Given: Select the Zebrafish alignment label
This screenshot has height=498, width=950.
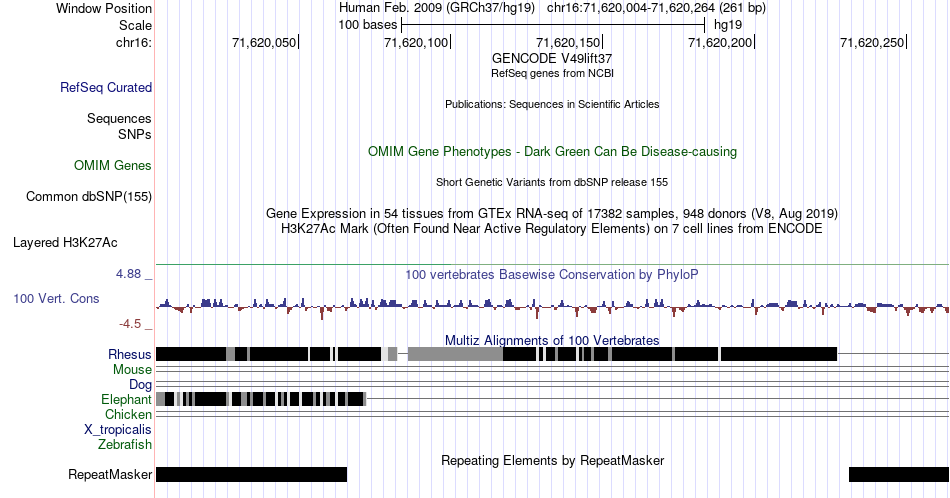Looking at the screenshot, I should tap(125, 444).
